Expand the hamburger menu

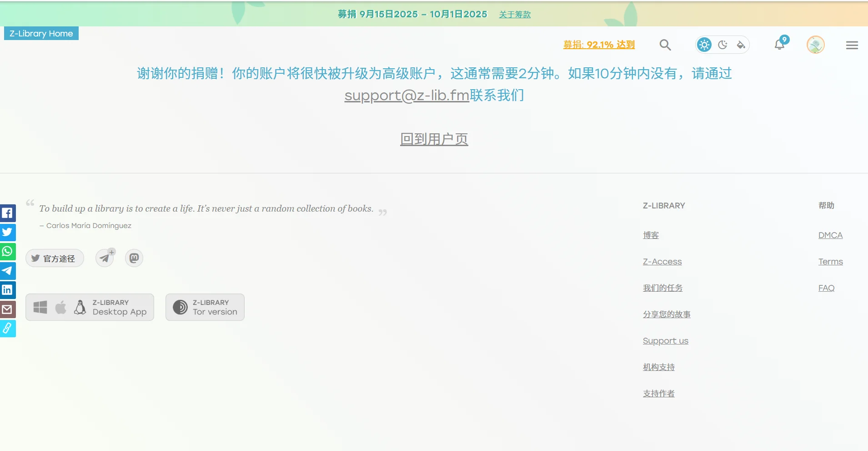click(852, 45)
